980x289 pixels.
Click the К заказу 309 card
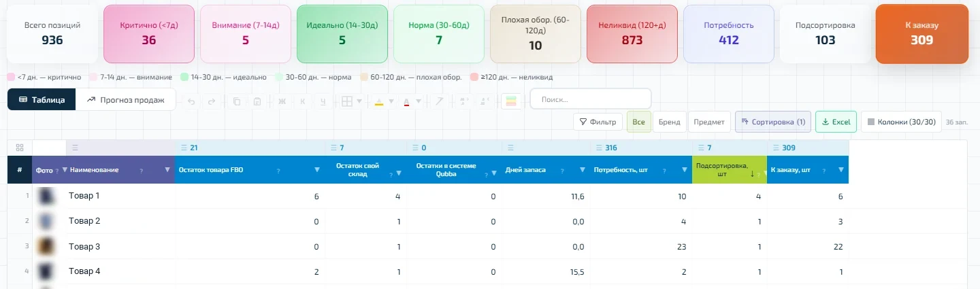pos(922,34)
